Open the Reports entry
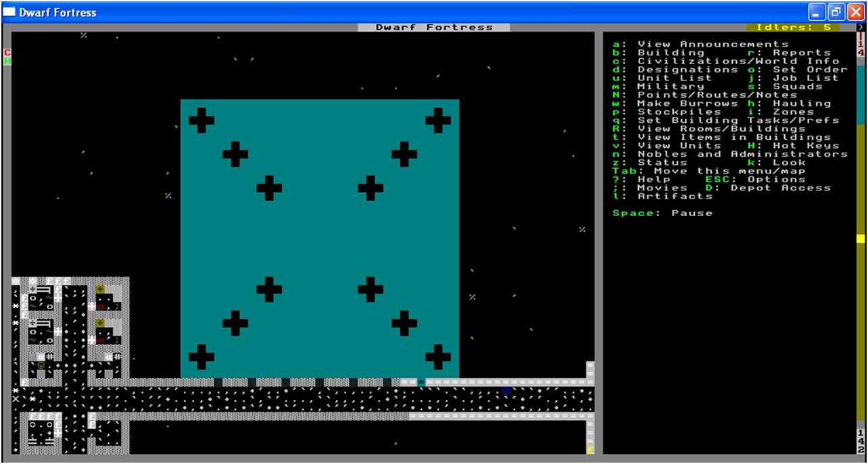Viewport: 868px width, 464px height. click(789, 53)
